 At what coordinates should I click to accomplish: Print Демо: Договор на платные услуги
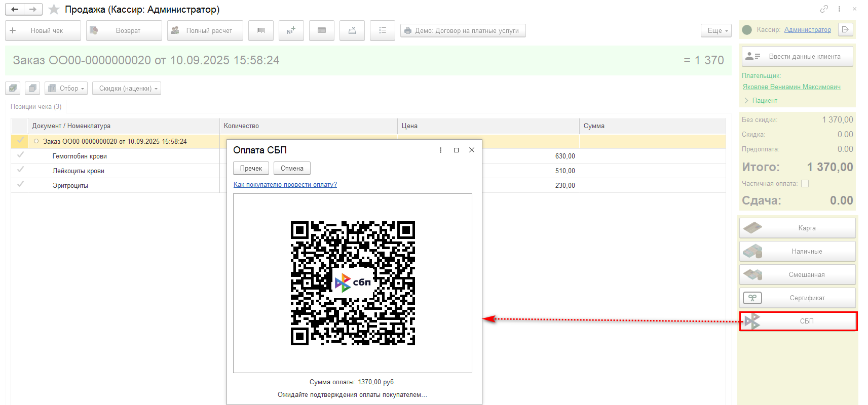(463, 30)
